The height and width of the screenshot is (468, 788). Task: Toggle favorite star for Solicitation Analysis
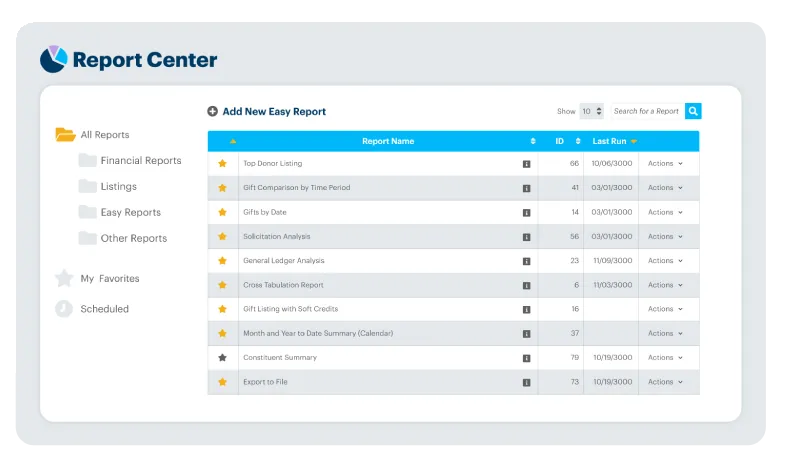click(x=223, y=236)
